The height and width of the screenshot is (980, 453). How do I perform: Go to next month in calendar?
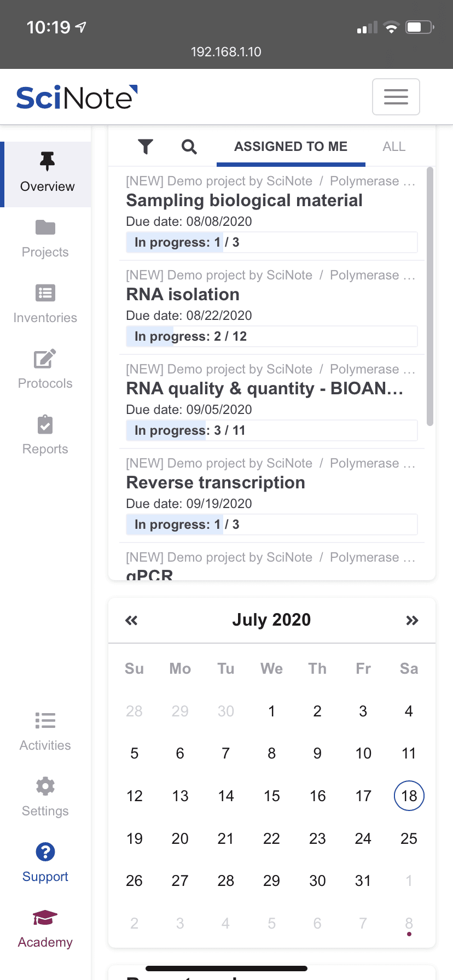412,620
